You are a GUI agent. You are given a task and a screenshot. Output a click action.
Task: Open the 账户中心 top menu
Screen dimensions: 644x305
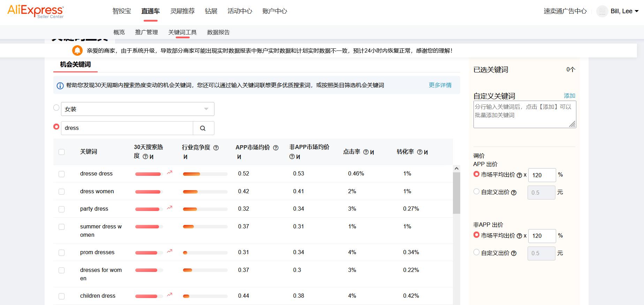[275, 11]
